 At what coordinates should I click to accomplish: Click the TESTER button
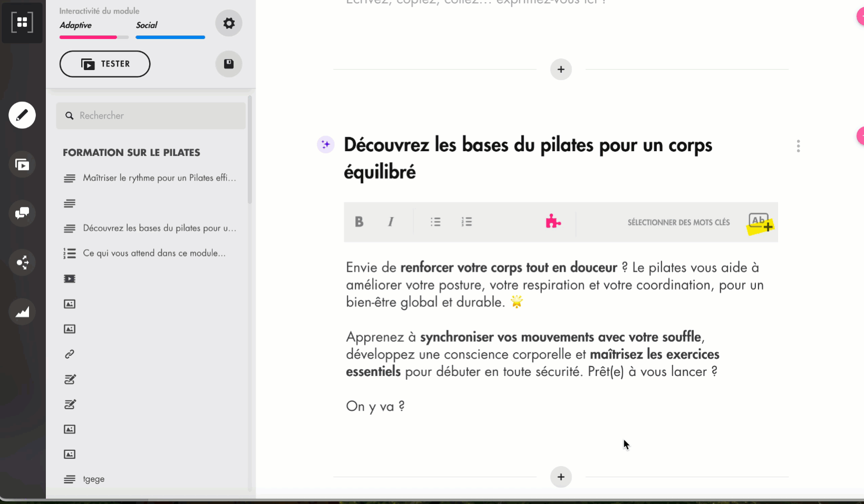(105, 64)
